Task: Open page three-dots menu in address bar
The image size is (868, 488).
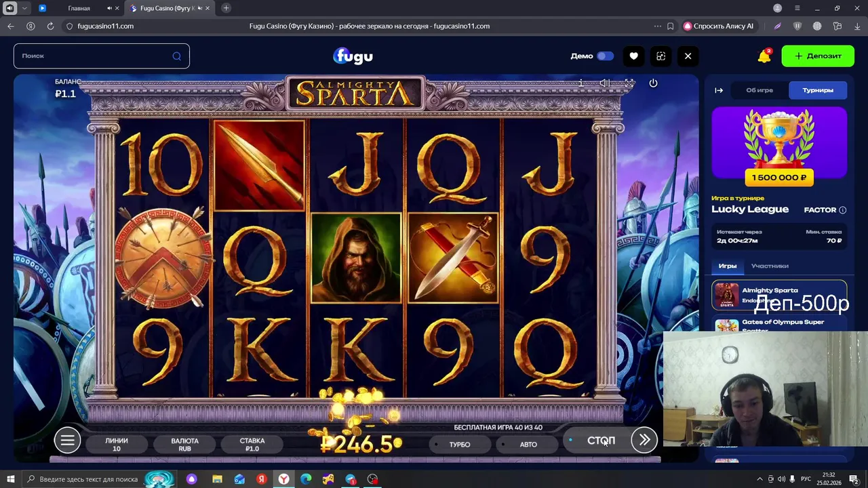Action: (x=657, y=26)
